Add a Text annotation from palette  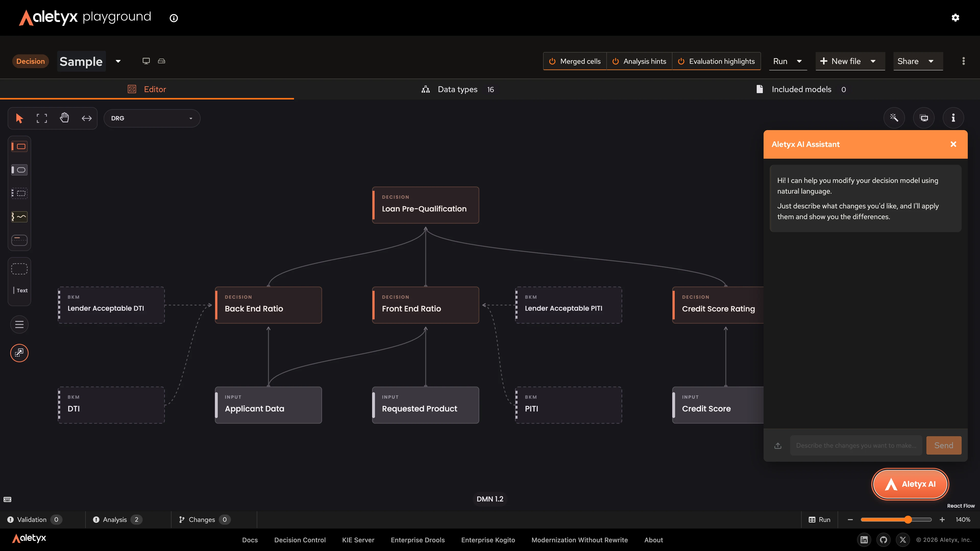coord(20,291)
